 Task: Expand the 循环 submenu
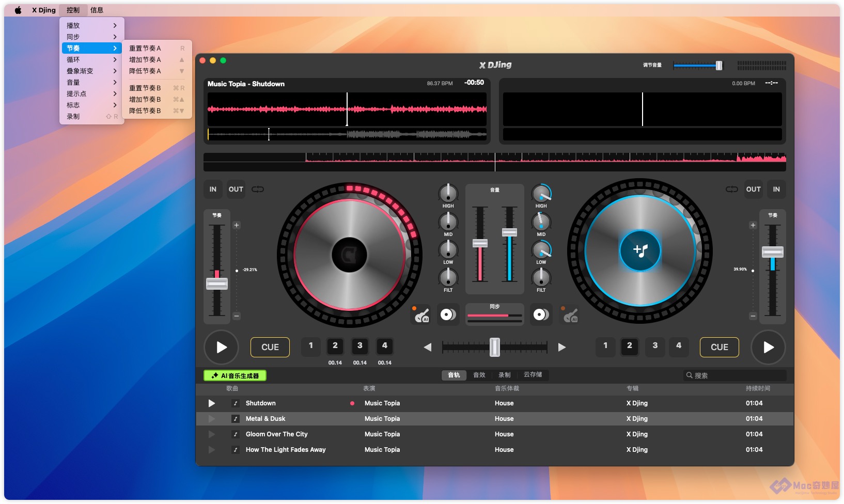[x=92, y=59]
